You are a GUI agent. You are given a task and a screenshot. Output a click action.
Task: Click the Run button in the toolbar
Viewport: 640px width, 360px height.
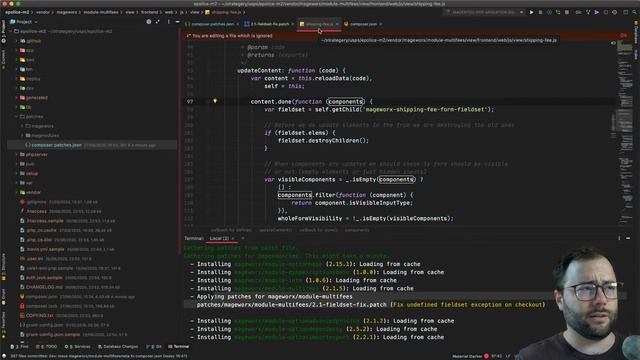531,12
